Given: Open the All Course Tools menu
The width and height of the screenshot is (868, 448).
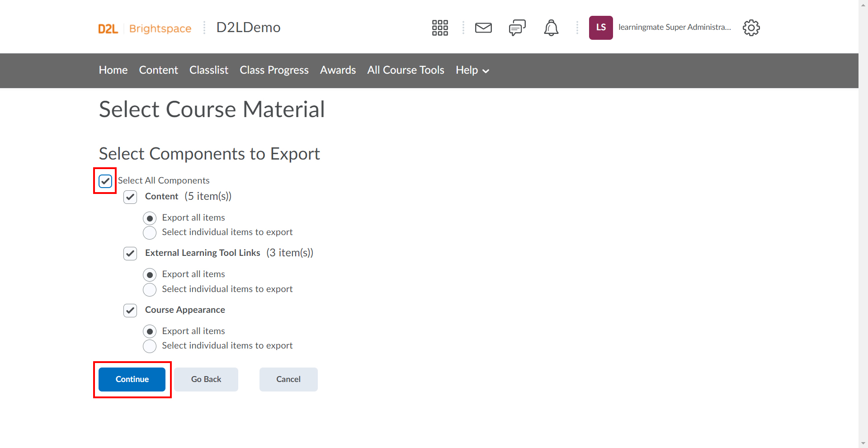Looking at the screenshot, I should click(405, 70).
